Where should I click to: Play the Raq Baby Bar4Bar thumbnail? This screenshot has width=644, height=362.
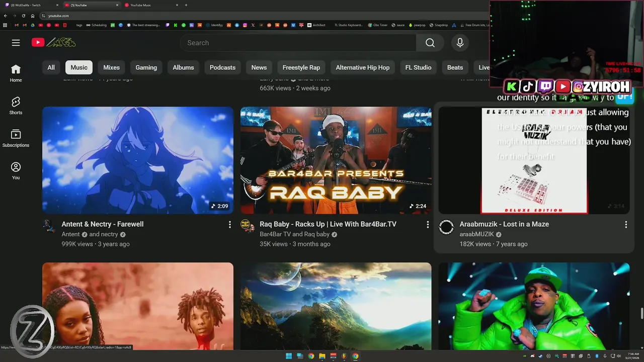tap(336, 160)
